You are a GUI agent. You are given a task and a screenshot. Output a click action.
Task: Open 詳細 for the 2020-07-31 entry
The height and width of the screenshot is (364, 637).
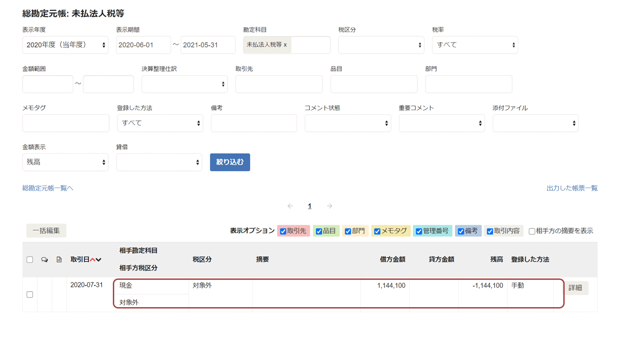(x=575, y=288)
